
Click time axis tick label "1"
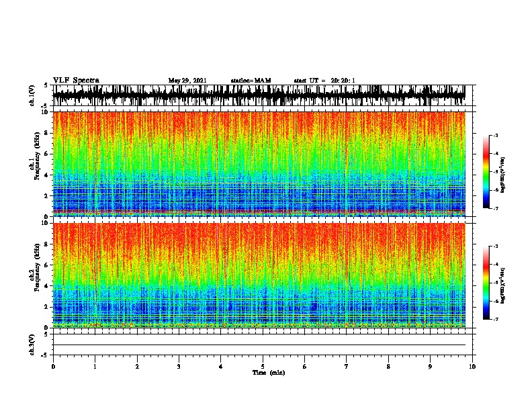95,367
